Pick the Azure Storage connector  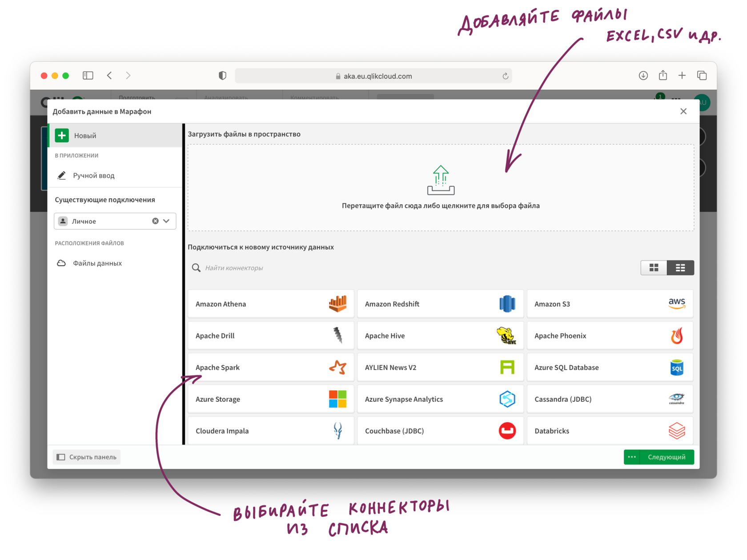(x=271, y=399)
